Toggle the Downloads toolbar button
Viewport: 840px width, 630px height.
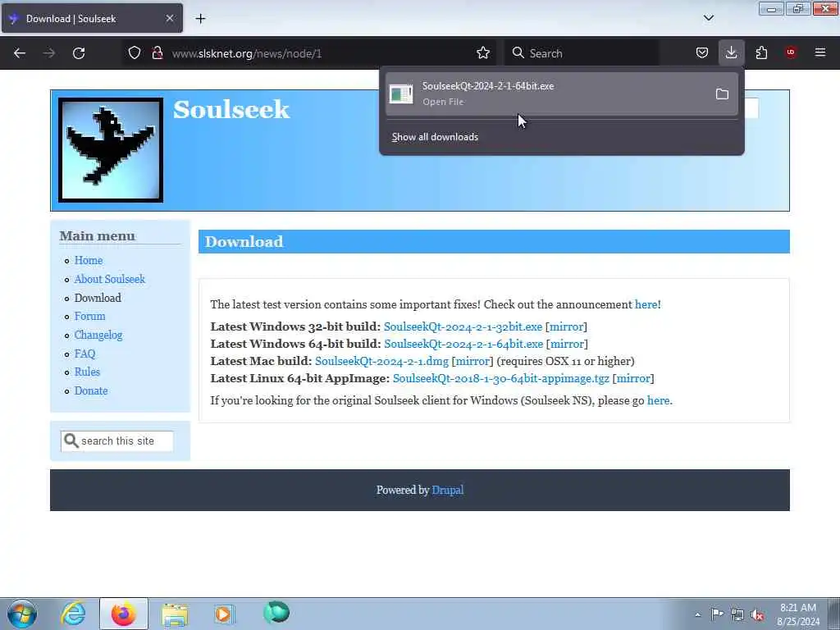tap(731, 53)
